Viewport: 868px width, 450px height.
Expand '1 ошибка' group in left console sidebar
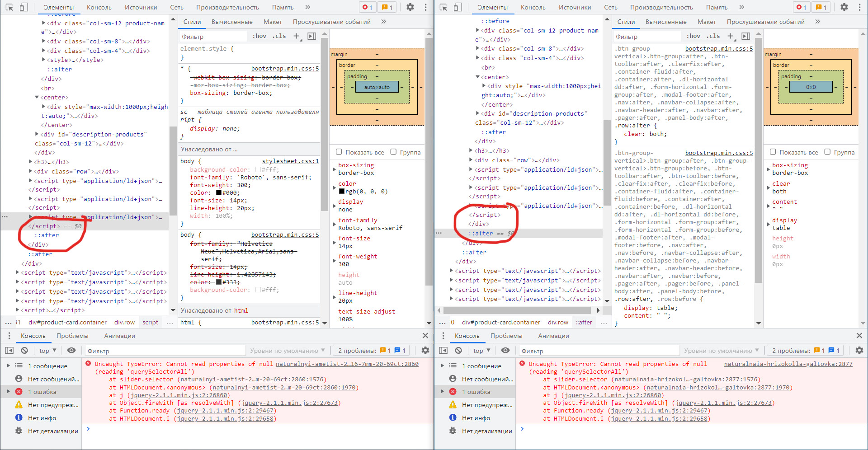pyautogui.click(x=8, y=392)
